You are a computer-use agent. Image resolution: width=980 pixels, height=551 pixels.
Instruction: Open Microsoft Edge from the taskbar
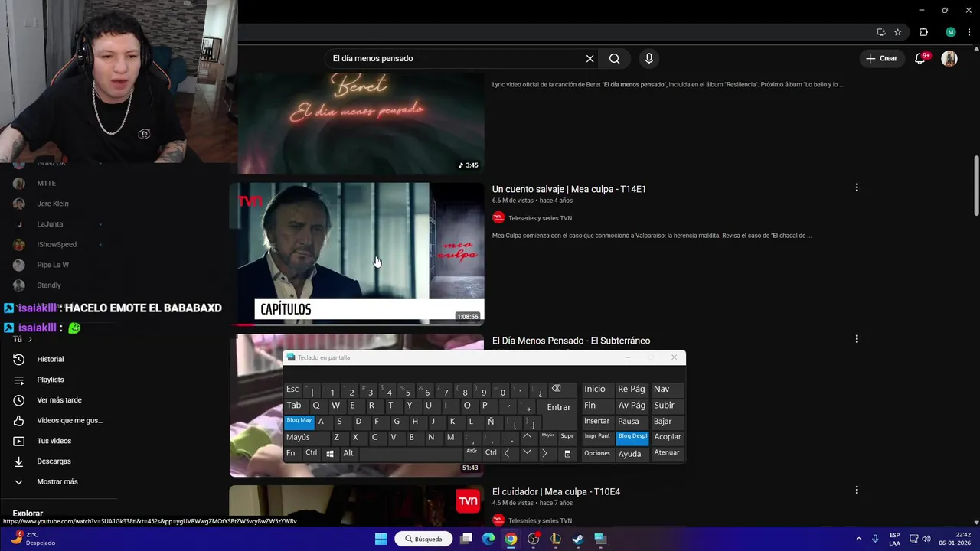tap(488, 539)
